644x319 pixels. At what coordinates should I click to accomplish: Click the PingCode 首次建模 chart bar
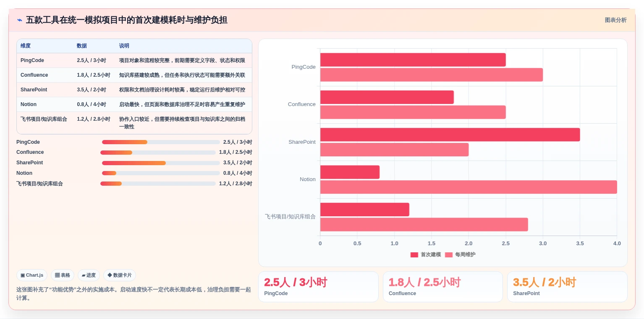pyautogui.click(x=413, y=60)
